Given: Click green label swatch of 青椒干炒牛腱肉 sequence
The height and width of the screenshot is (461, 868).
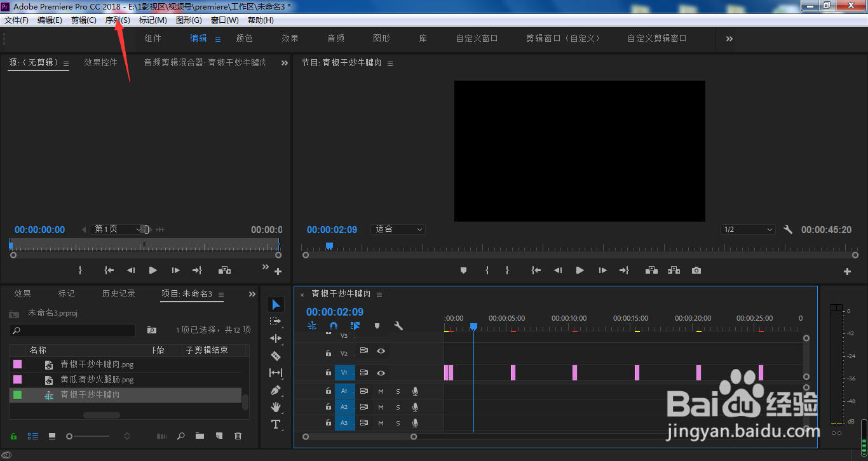Looking at the screenshot, I should click(x=17, y=394).
